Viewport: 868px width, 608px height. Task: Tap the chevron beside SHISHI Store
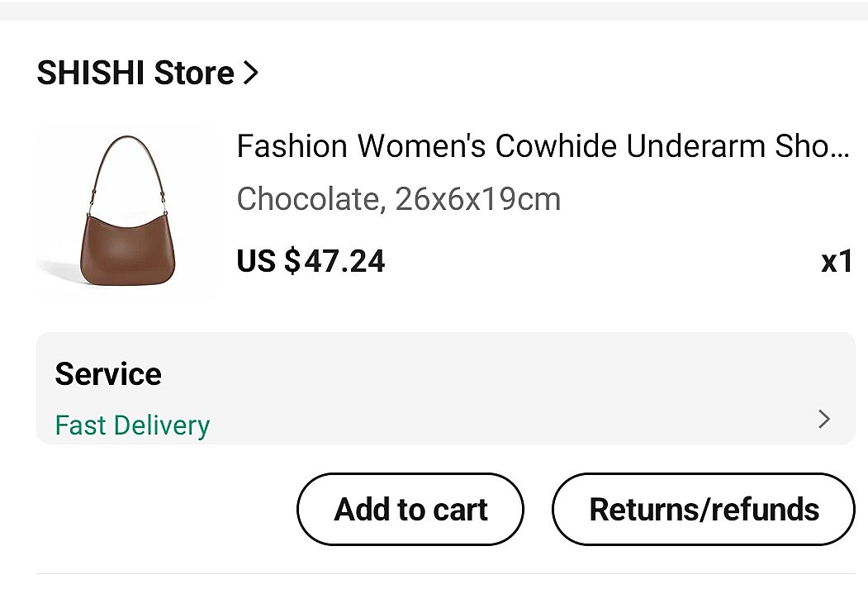[251, 74]
